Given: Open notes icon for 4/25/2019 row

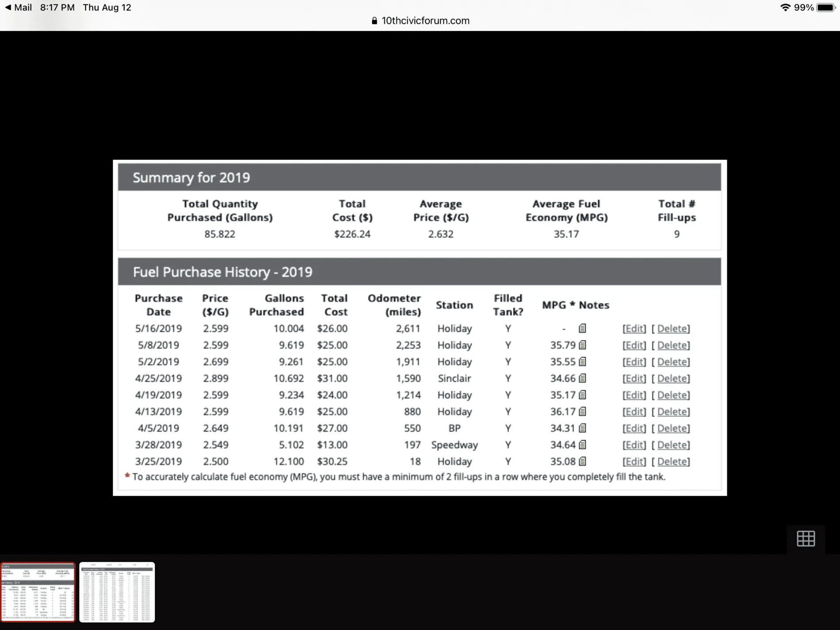Looking at the screenshot, I should (x=582, y=378).
